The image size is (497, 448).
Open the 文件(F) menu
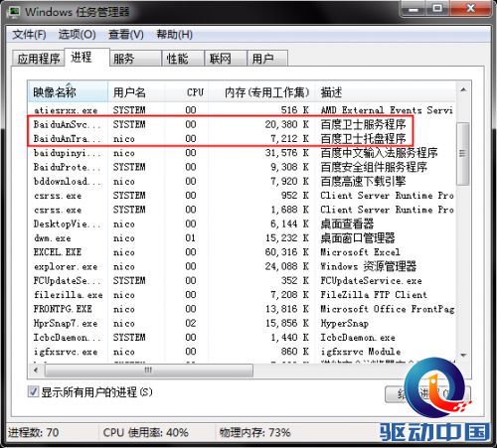[x=29, y=35]
